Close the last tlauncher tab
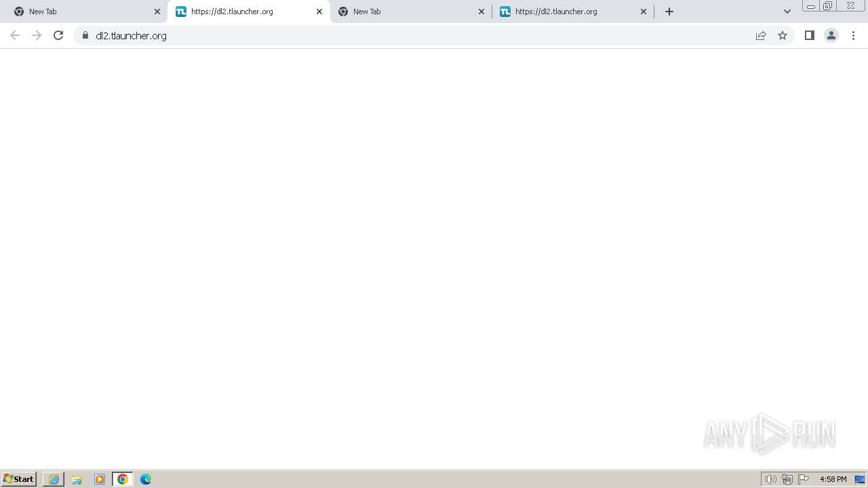The height and width of the screenshot is (488, 868). [x=644, y=12]
